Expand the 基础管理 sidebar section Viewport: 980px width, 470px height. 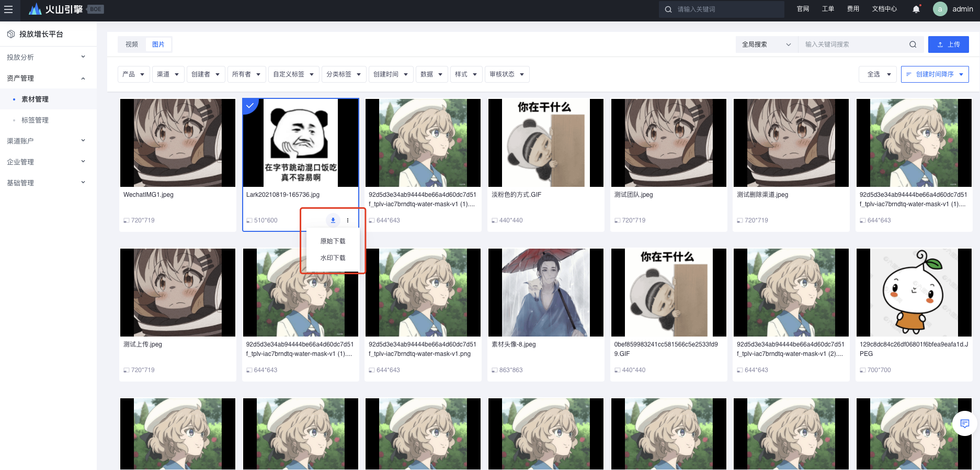pos(48,183)
